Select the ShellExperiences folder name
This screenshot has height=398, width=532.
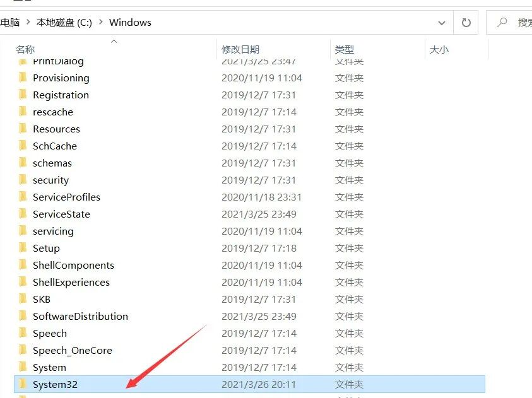(71, 283)
